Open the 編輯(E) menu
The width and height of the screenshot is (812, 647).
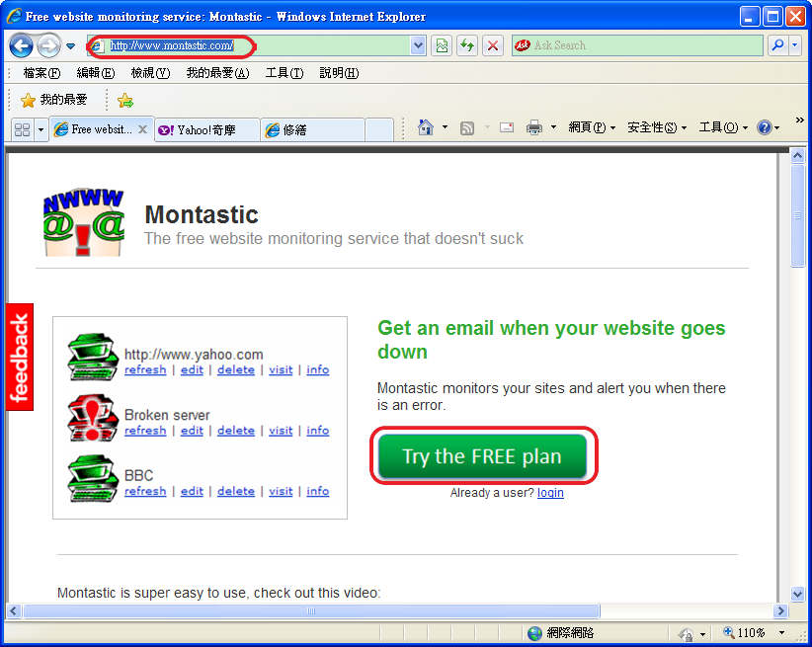click(95, 73)
